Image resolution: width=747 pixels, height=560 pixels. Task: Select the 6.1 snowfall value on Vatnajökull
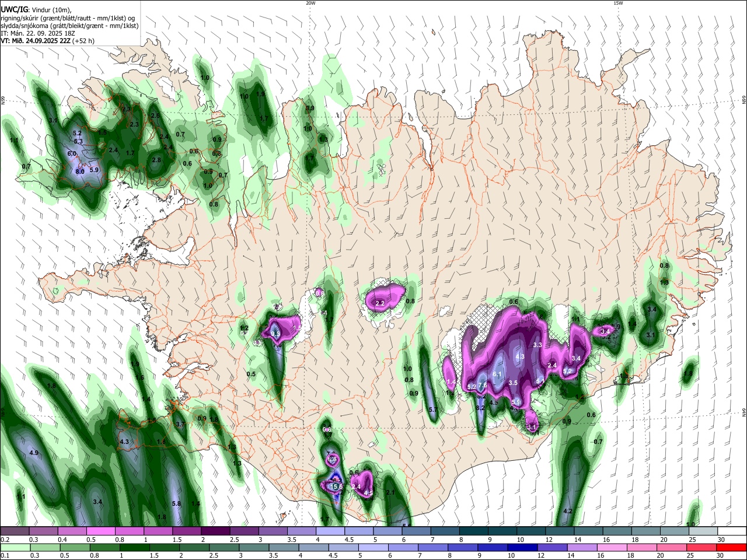[x=497, y=374]
